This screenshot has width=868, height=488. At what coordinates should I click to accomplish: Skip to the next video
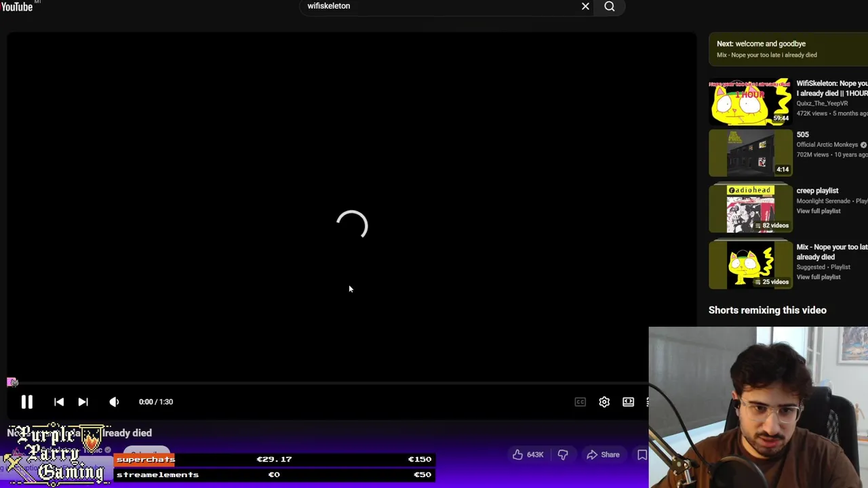click(x=83, y=402)
